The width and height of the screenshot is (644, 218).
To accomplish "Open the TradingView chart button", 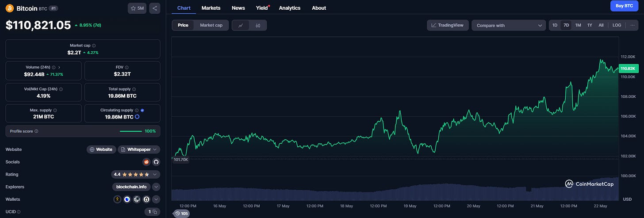I will click(447, 25).
